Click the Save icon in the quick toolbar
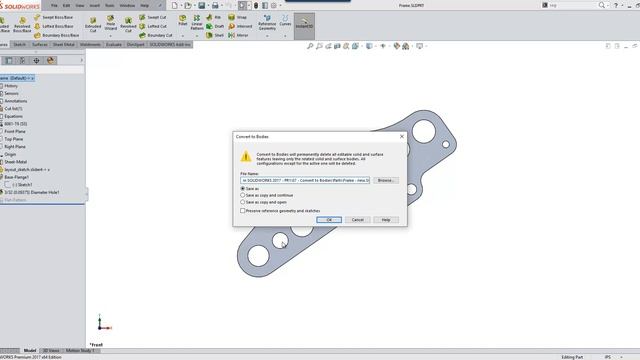The image size is (640, 360). point(202,5)
